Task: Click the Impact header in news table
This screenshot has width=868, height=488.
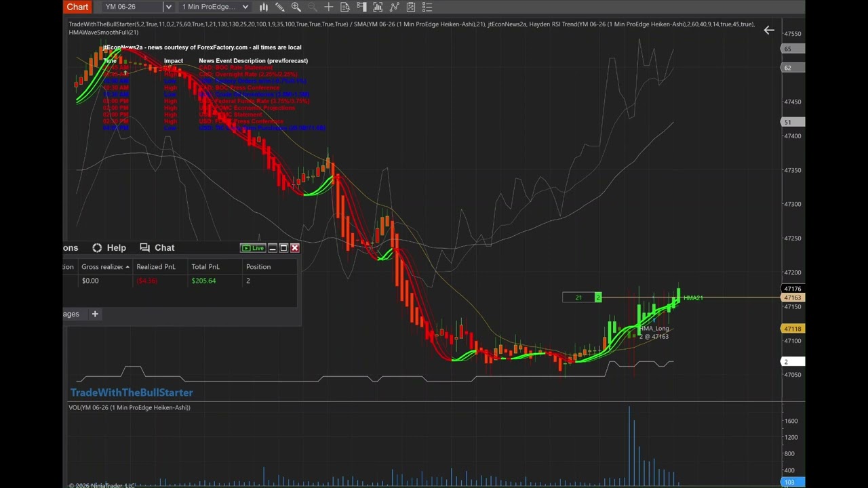Action: [174, 61]
